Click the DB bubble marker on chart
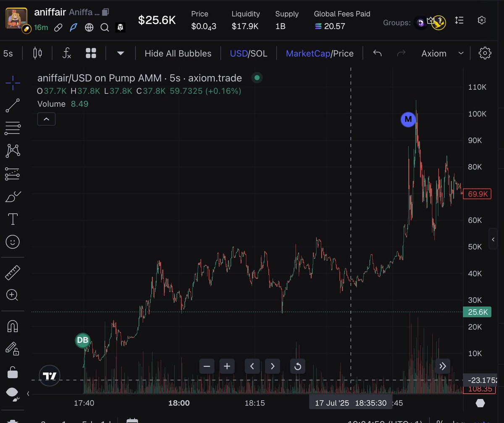 coord(83,340)
